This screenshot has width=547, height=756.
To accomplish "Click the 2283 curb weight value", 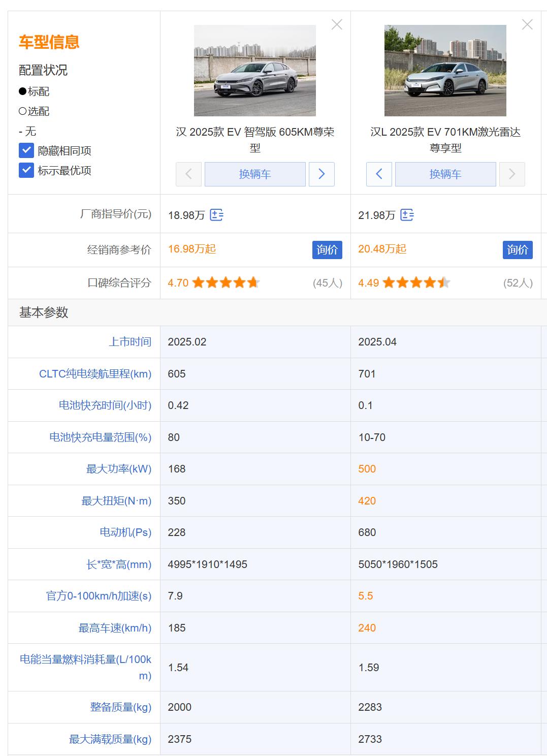I will tap(370, 707).
